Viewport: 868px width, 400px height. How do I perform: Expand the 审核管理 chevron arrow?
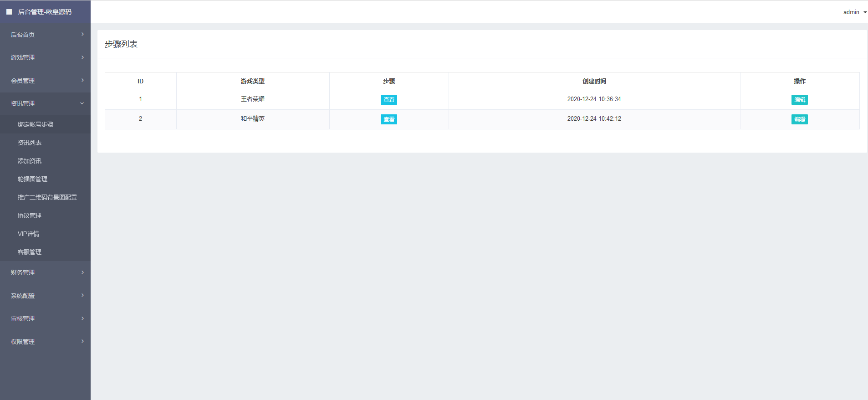(82, 318)
